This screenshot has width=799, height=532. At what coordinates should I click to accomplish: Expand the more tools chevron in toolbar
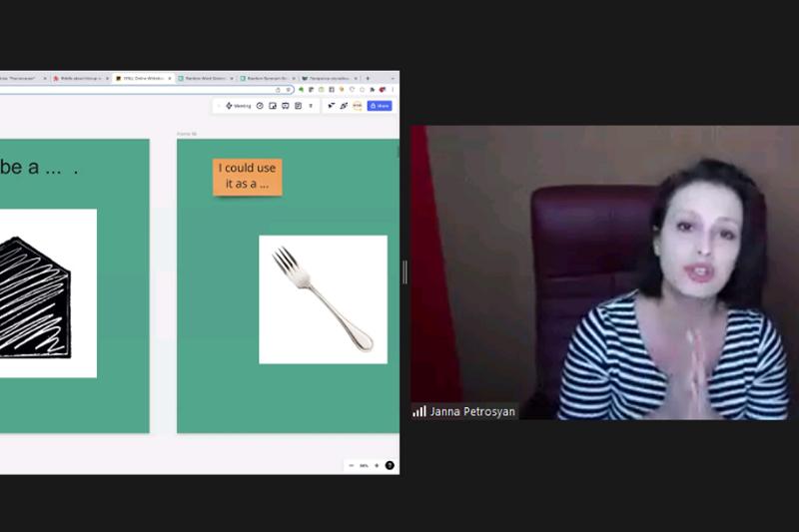coord(311,106)
